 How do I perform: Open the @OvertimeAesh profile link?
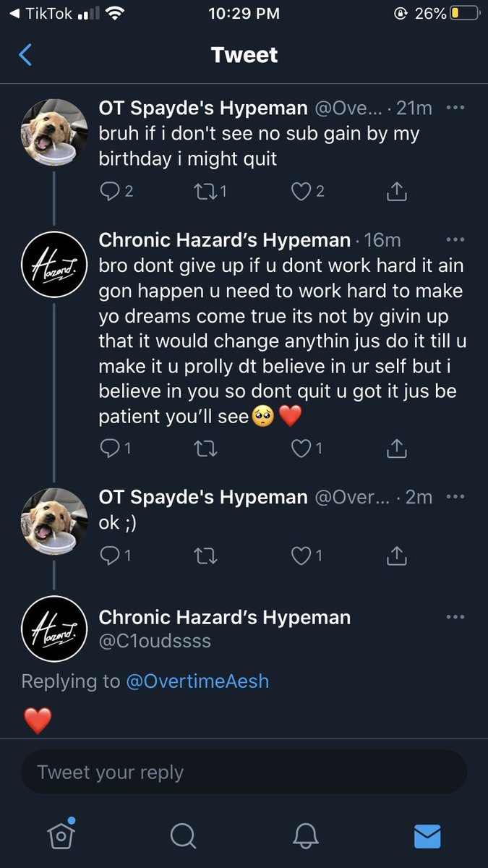[198, 681]
